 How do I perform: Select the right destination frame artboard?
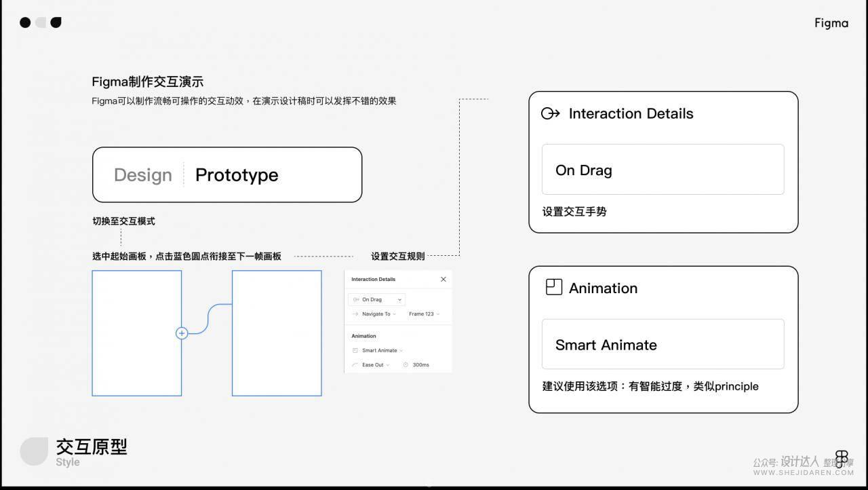(277, 333)
